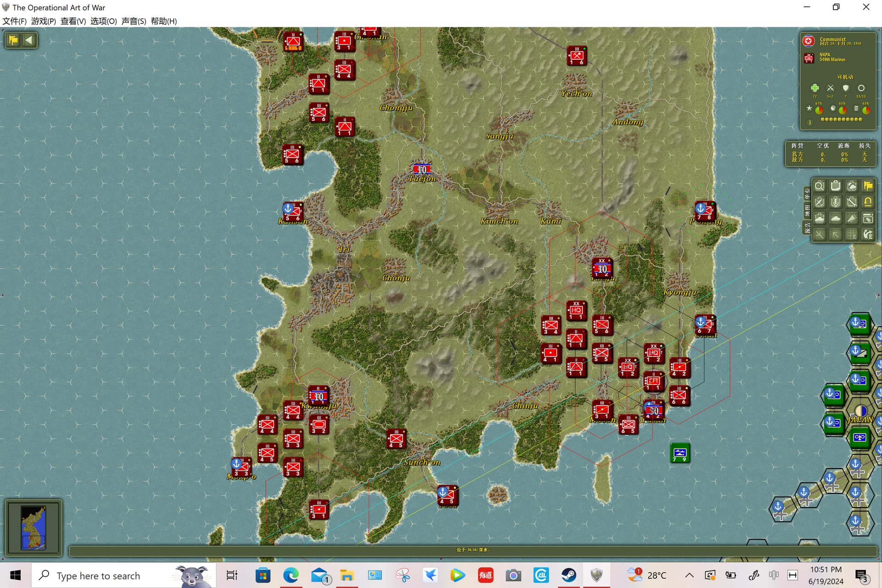The width and height of the screenshot is (882, 588).
Task: Select the green naval unit 7-9 at sea
Action: click(680, 453)
